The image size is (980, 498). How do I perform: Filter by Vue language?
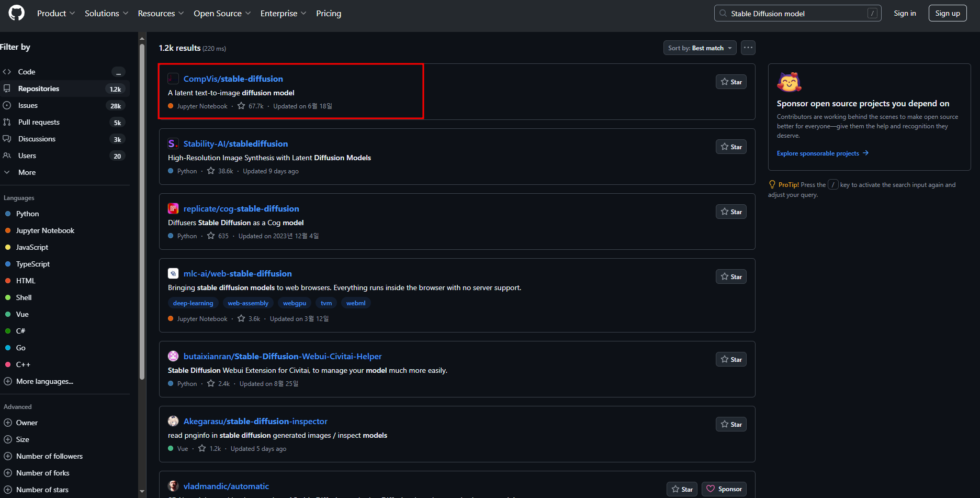coord(22,314)
